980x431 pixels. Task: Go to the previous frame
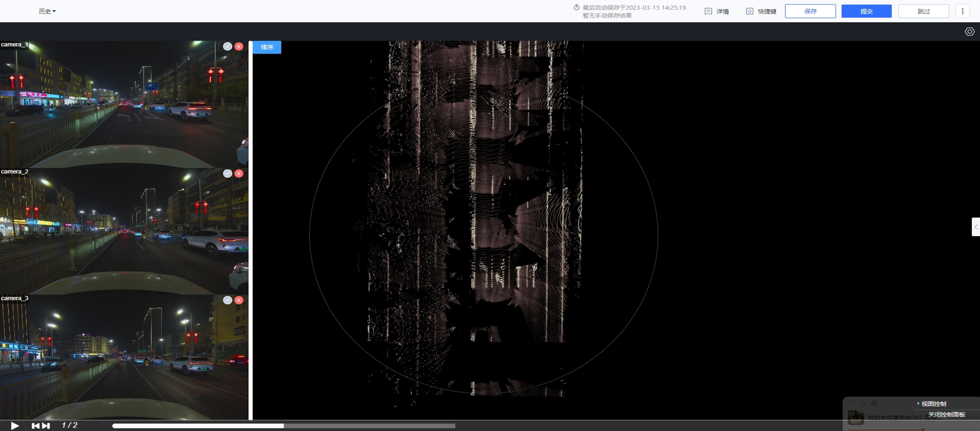pyautogui.click(x=35, y=425)
